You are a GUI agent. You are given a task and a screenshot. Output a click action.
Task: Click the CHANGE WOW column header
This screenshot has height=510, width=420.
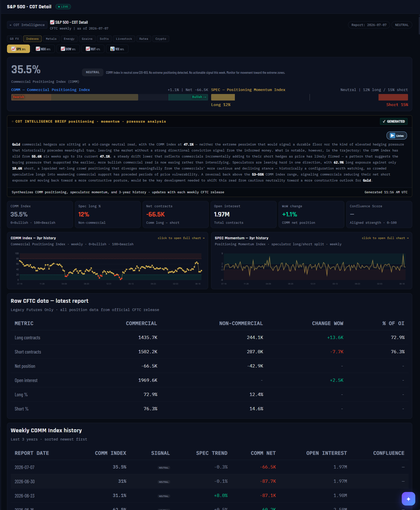(328, 323)
